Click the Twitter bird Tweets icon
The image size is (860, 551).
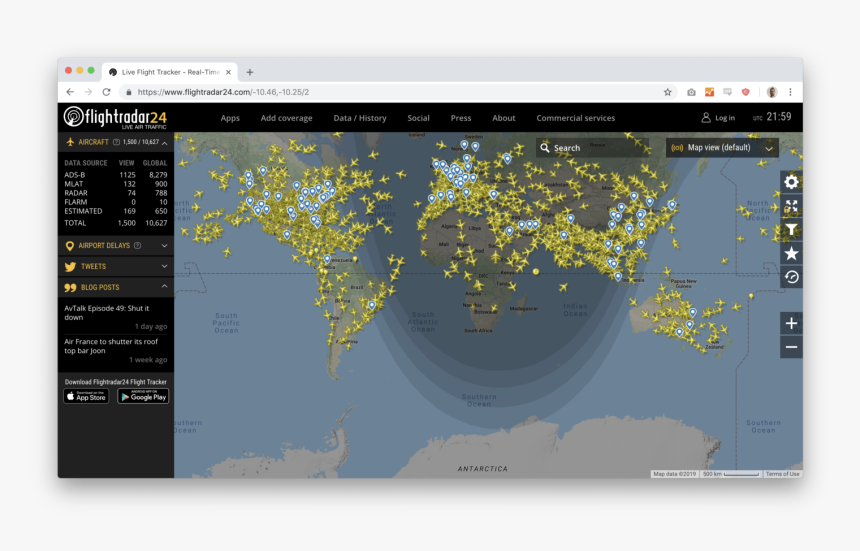click(70, 266)
